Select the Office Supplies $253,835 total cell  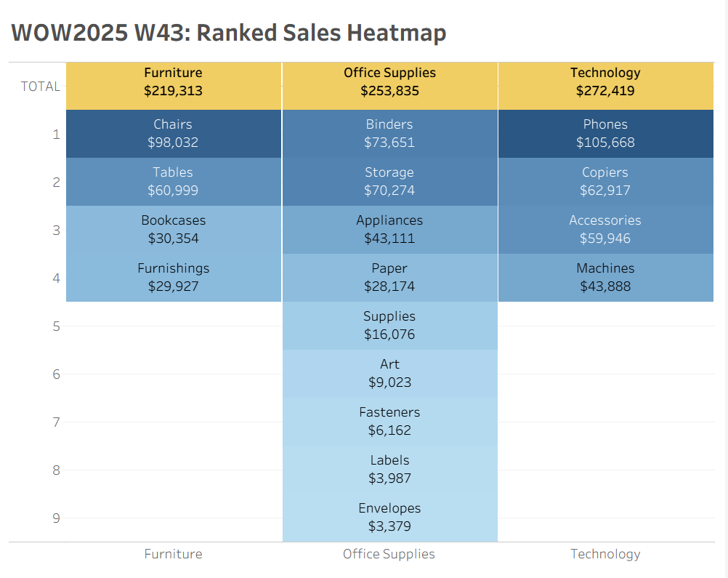389,82
